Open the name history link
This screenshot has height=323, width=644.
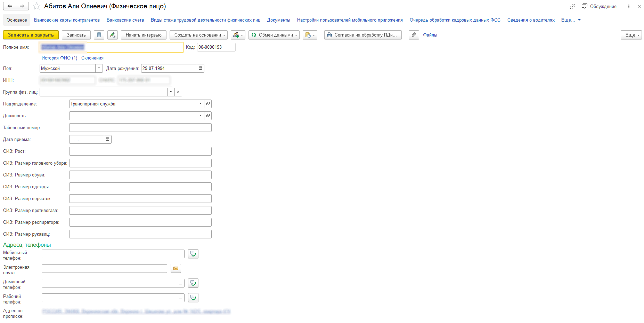pos(59,58)
